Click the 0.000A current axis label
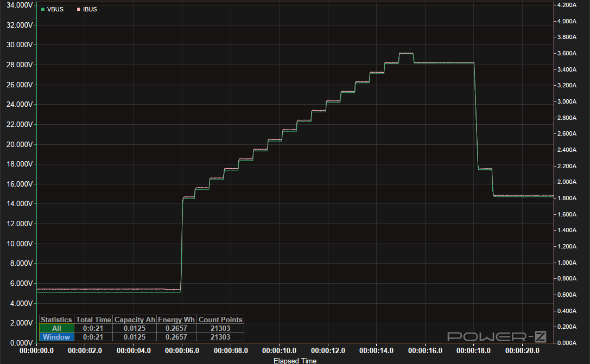The width and height of the screenshot is (590, 364). [x=567, y=343]
